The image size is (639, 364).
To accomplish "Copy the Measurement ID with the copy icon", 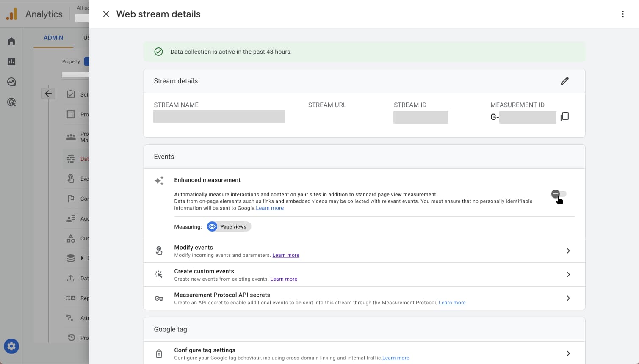I will pos(564,117).
